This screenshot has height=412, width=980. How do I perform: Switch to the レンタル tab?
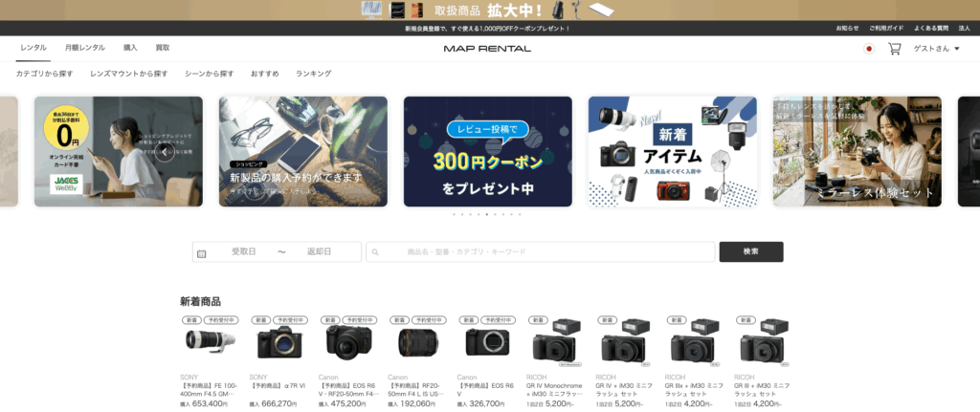coord(33,48)
